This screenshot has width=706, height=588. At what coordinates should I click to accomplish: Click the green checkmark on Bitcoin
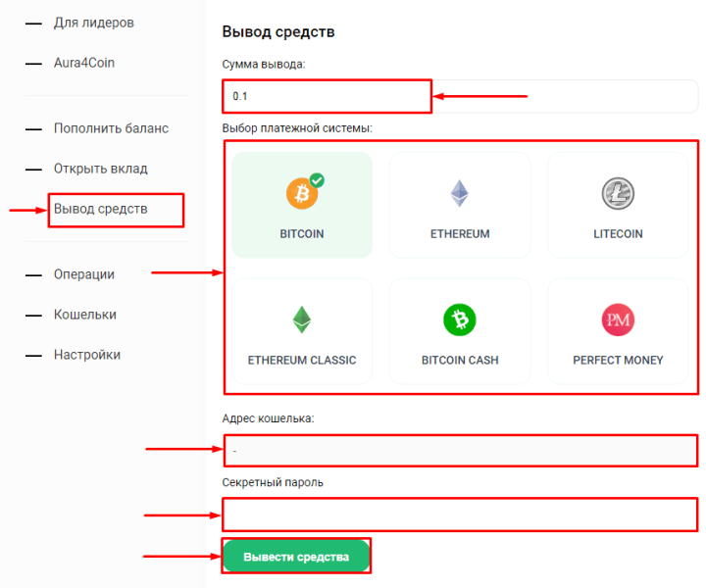pos(317,180)
